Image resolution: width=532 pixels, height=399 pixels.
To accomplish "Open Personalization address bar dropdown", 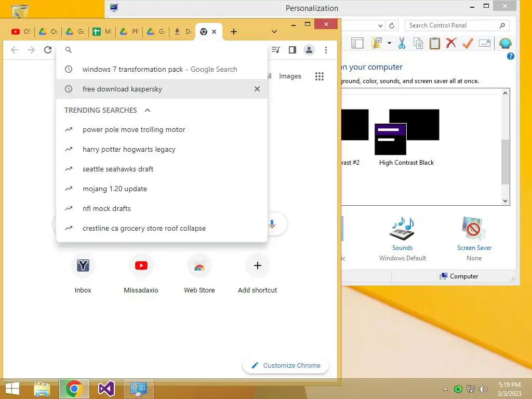I will 380,26.
